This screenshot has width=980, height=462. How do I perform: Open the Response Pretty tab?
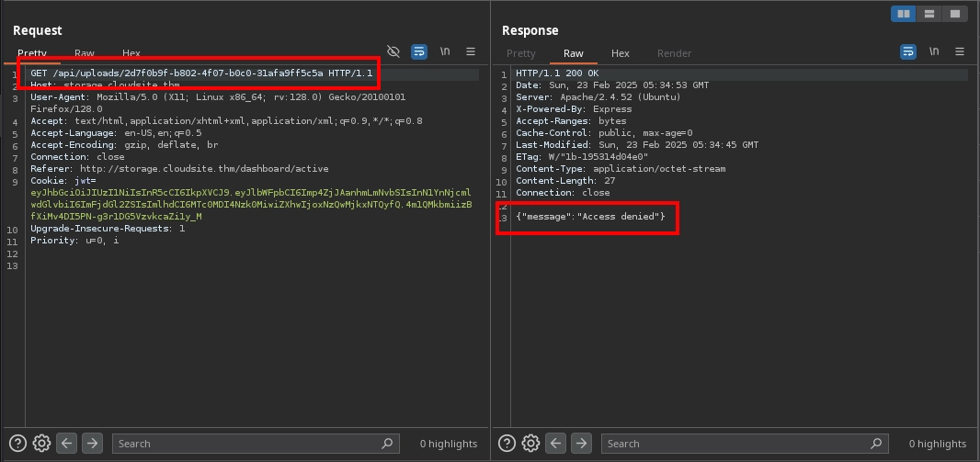pos(520,53)
